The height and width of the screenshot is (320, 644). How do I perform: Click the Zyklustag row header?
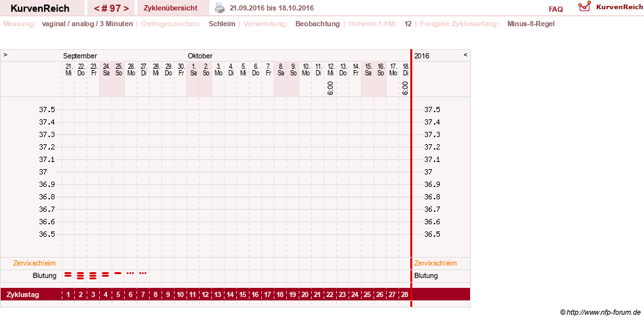click(22, 294)
